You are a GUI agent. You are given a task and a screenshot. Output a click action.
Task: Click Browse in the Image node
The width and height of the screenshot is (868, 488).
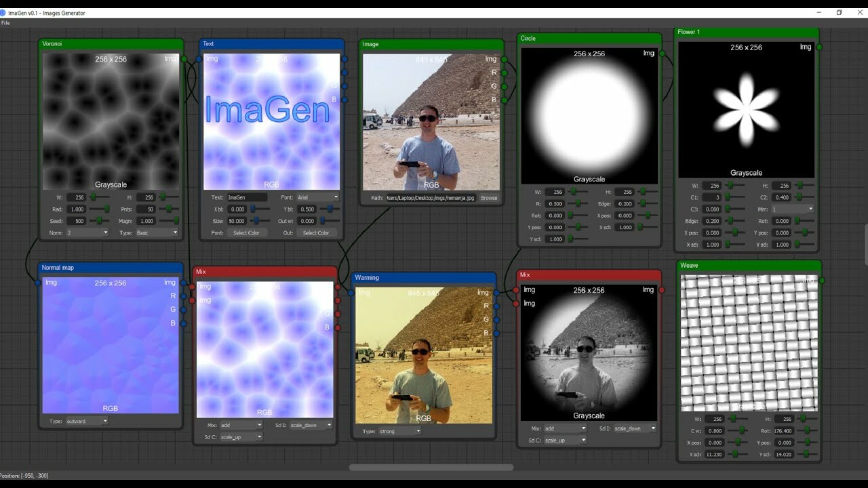pos(489,197)
